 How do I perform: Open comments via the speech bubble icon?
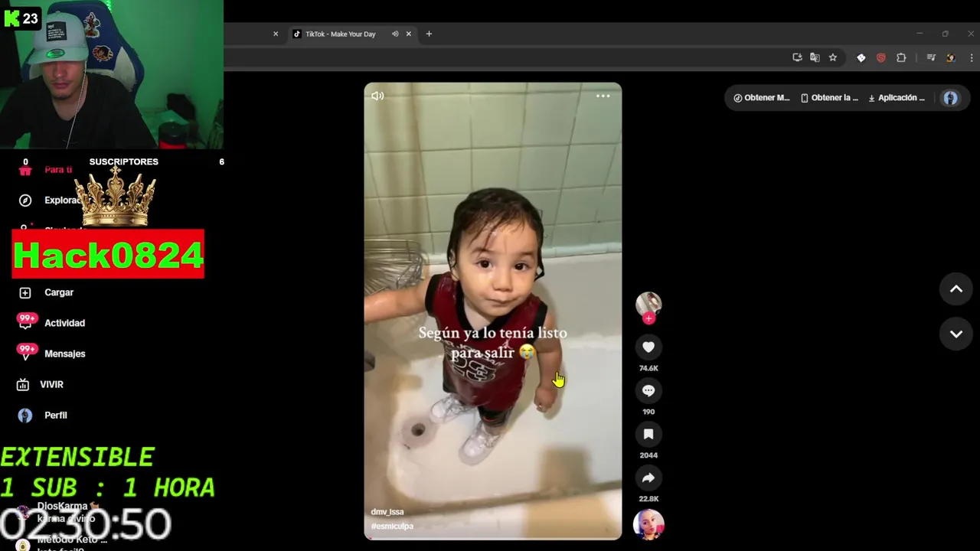click(648, 391)
